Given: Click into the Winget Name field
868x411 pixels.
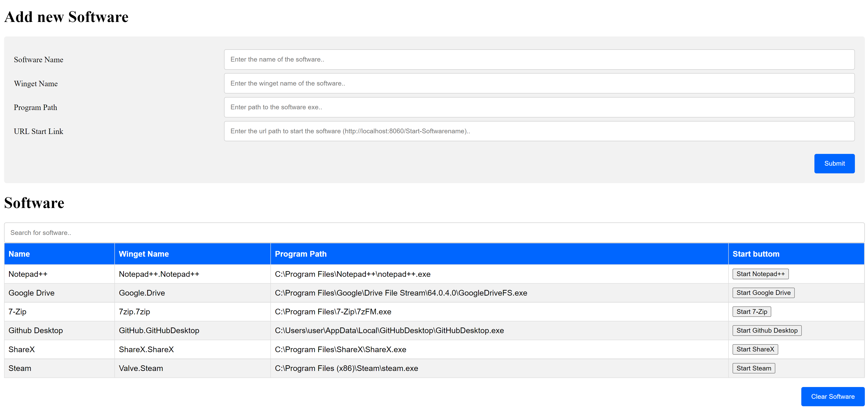Looking at the screenshot, I should [x=539, y=83].
